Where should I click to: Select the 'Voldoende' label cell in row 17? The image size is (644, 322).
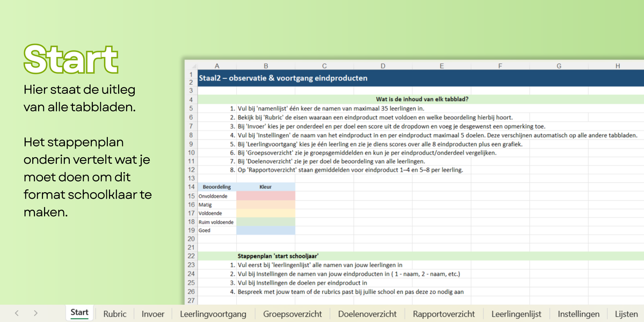click(217, 213)
